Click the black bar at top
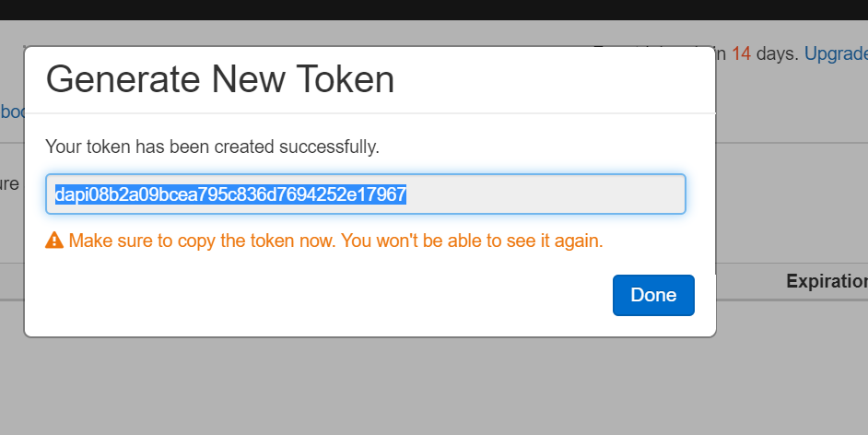Image resolution: width=868 pixels, height=435 pixels. (434, 9)
